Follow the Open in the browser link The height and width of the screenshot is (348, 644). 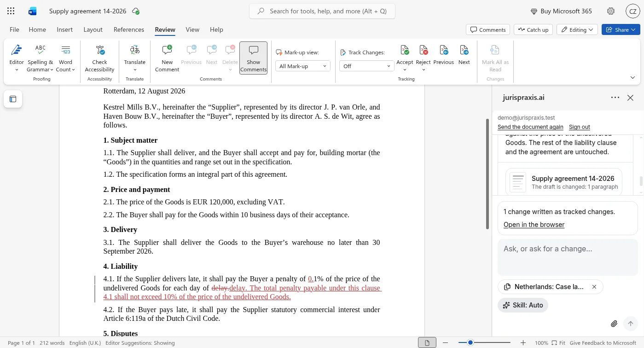point(534,225)
